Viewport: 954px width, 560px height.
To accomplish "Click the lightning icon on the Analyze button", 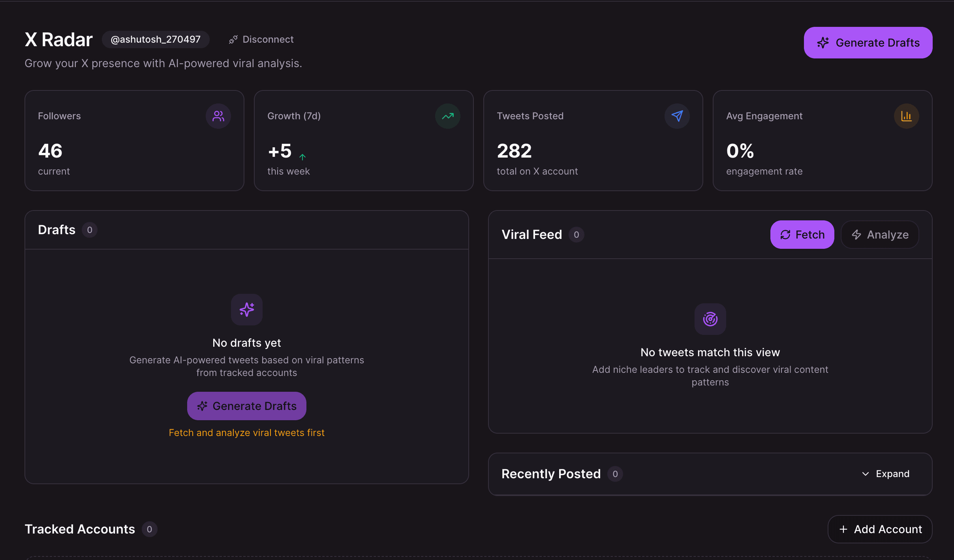I will point(856,234).
